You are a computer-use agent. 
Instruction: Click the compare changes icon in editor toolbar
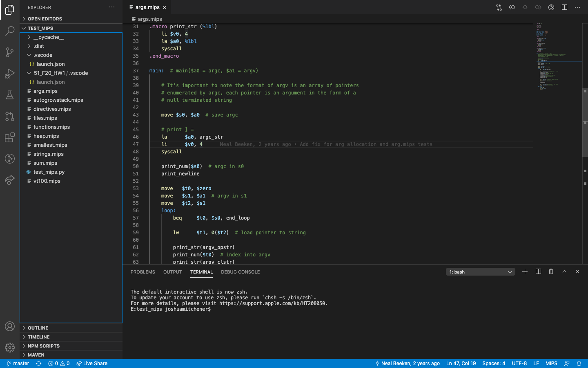pyautogui.click(x=499, y=7)
